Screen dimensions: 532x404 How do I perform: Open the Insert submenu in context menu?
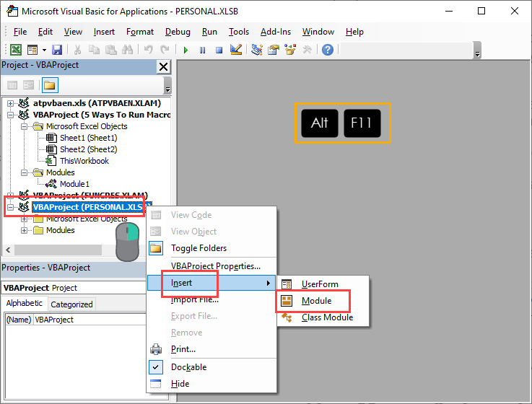[212, 283]
